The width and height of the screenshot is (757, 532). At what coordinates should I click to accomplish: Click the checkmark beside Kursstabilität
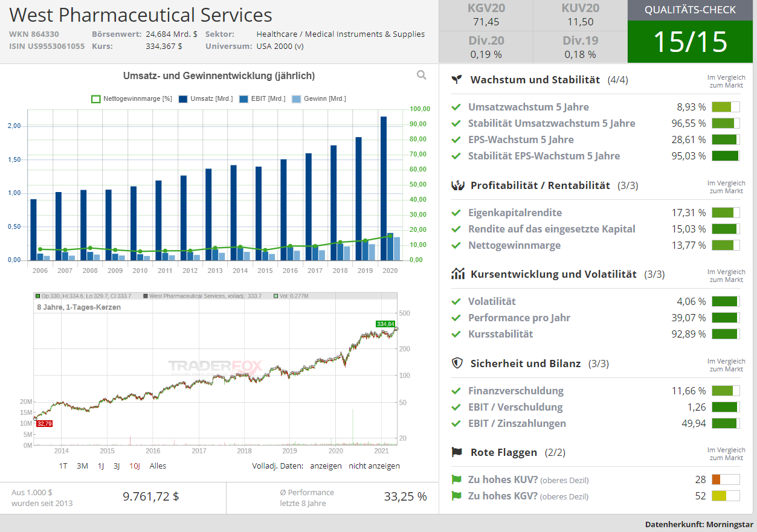(457, 334)
